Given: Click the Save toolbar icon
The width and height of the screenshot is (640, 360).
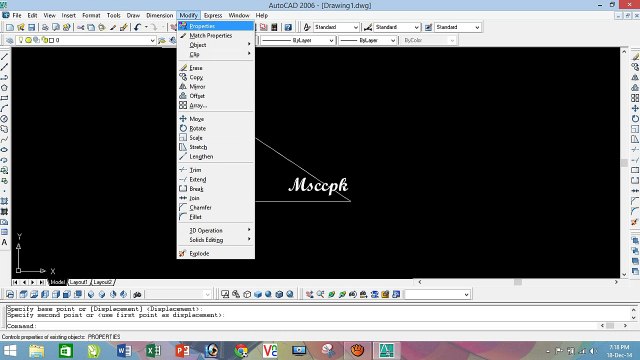Looking at the screenshot, I should (x=31, y=27).
